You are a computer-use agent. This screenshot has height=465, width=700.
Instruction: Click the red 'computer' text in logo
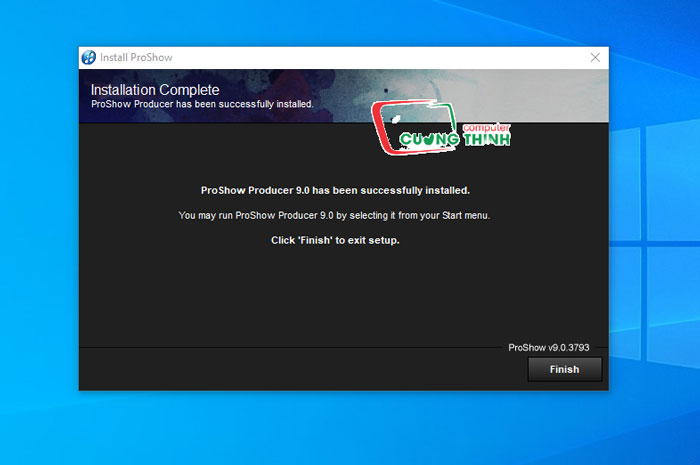pos(486,127)
